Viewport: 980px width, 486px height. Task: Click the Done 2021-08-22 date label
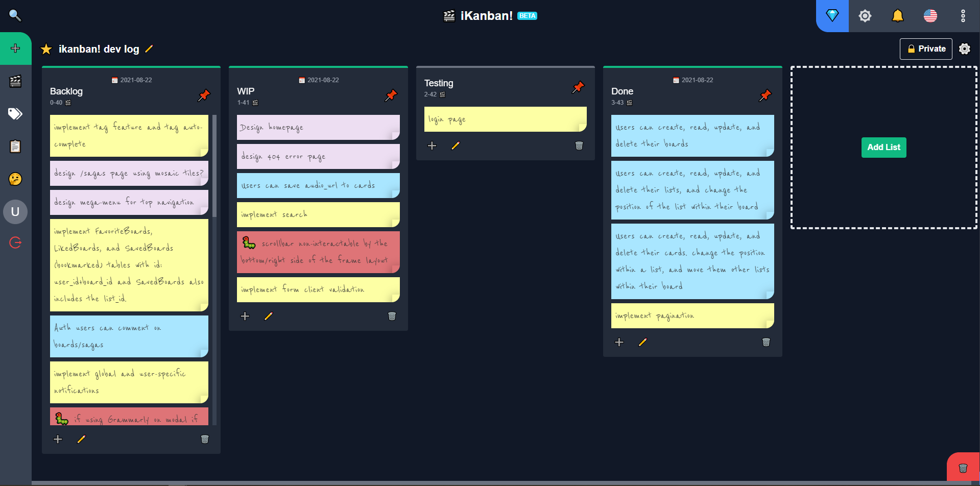tap(693, 80)
